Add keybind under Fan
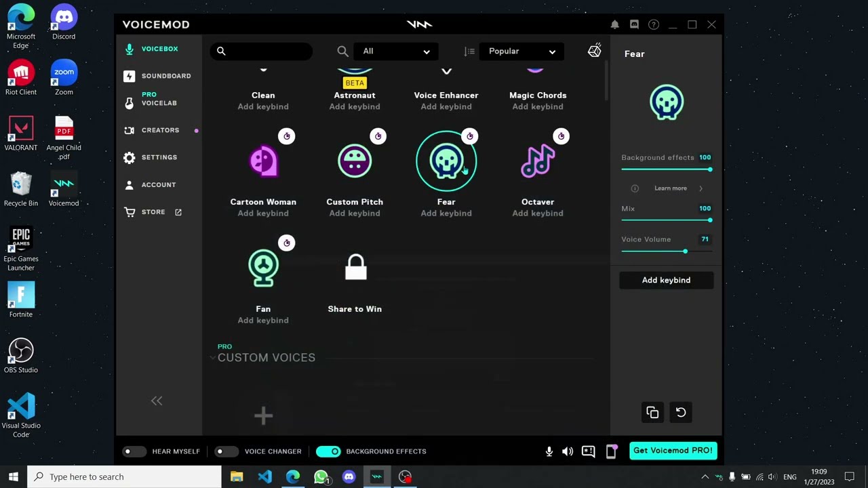 (x=263, y=321)
